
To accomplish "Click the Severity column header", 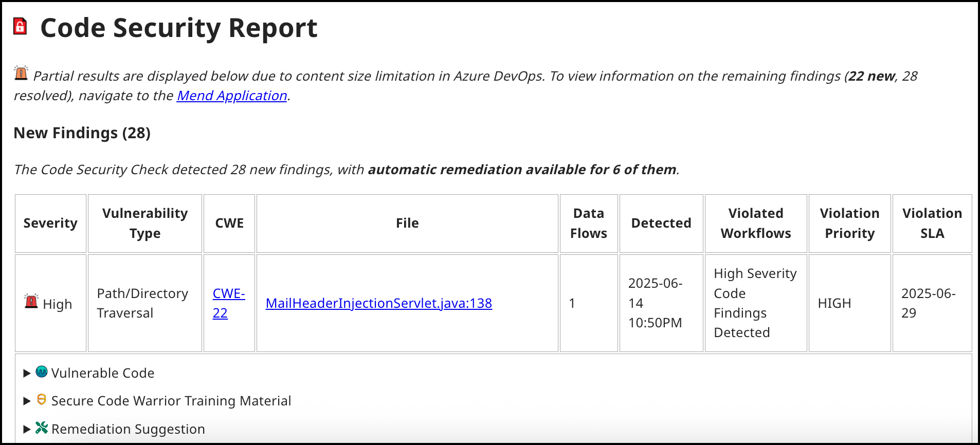I will (50, 224).
